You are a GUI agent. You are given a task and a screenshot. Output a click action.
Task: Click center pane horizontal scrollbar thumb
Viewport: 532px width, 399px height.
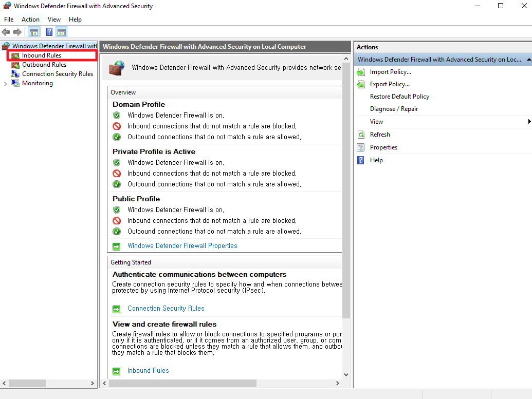(x=182, y=384)
